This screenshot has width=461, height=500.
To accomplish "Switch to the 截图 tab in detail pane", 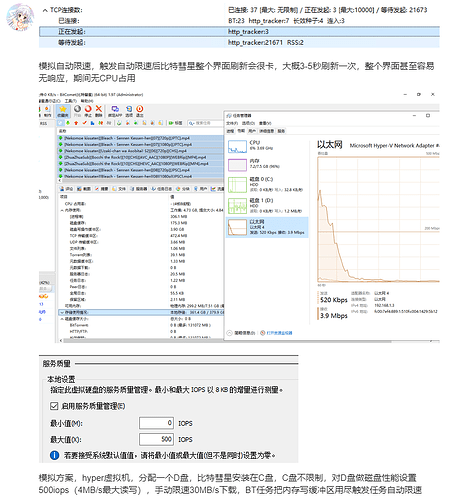I will [x=84, y=189].
